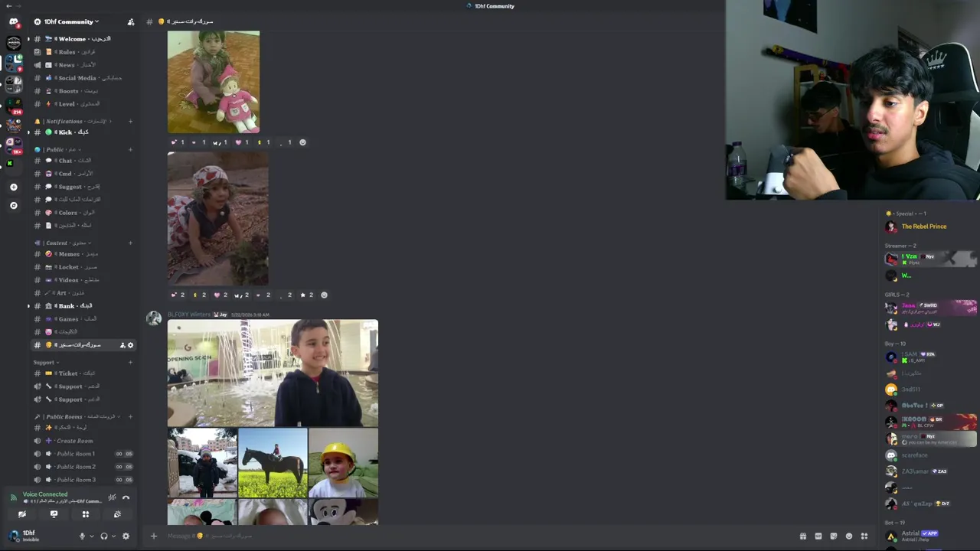Screen dimensions: 980x551
Task: Add channel to Public category with plus
Action: click(130, 149)
